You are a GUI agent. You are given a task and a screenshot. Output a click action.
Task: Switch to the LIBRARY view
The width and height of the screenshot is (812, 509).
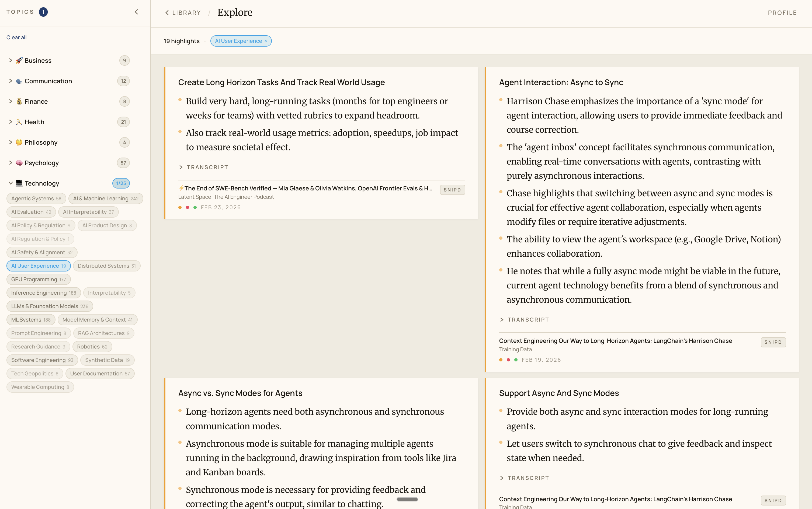(x=186, y=12)
